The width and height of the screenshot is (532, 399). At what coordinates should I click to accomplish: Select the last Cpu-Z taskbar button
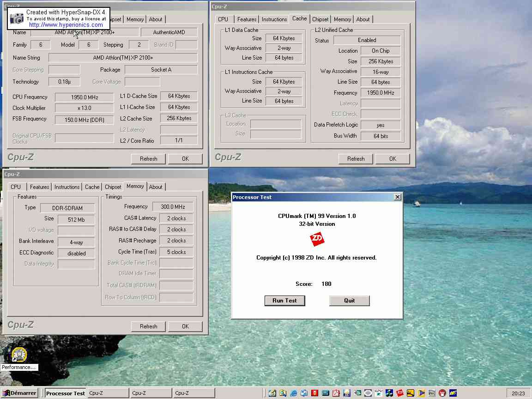point(194,393)
